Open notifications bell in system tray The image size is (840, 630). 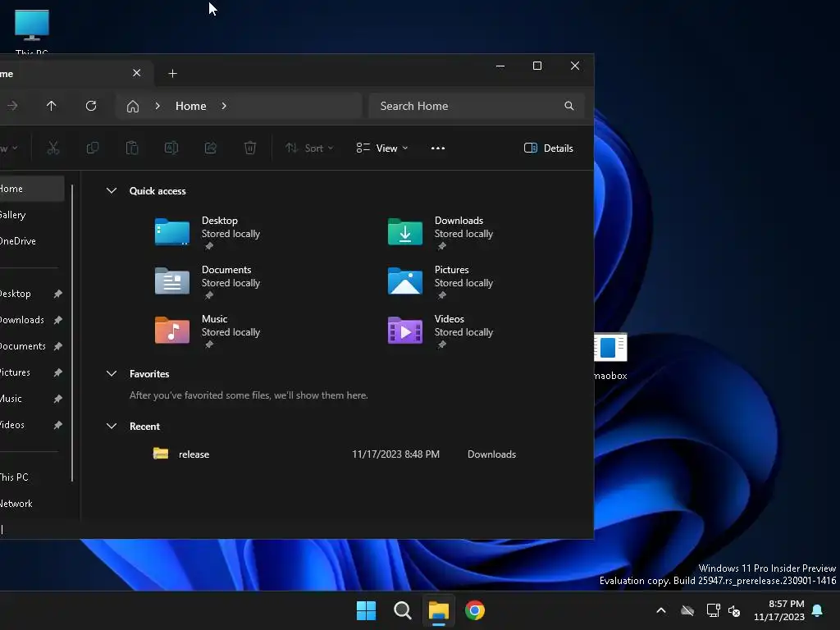818,610
